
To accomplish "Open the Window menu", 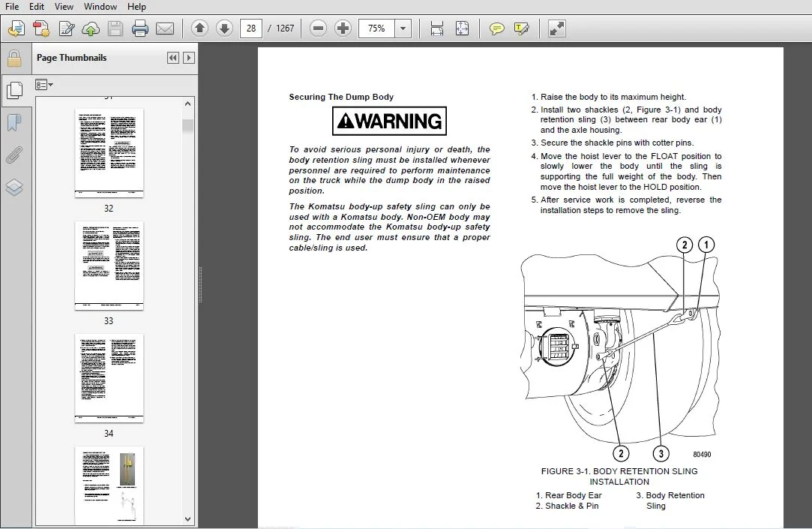I will click(100, 7).
